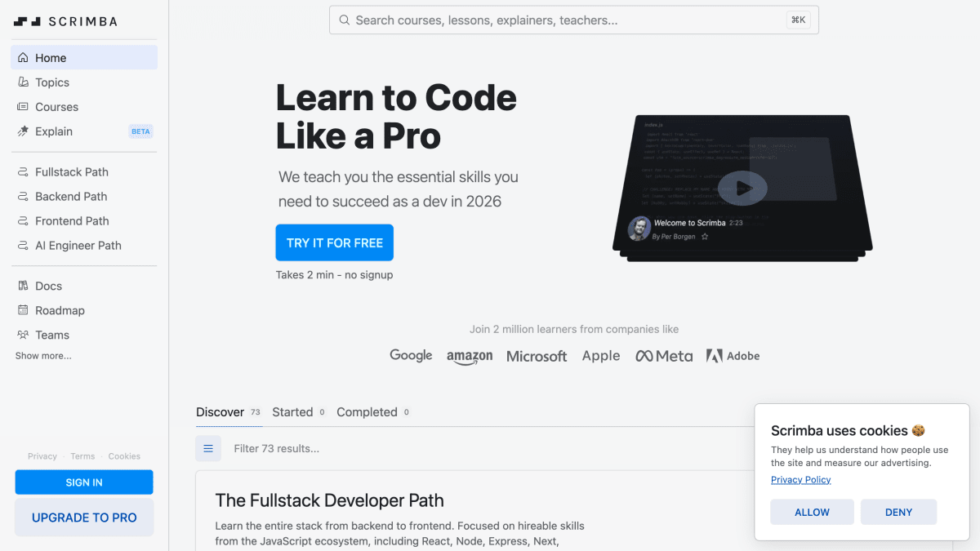Click Per Borgen's avatar picture
Image resolution: width=980 pixels, height=551 pixels.
(x=639, y=229)
